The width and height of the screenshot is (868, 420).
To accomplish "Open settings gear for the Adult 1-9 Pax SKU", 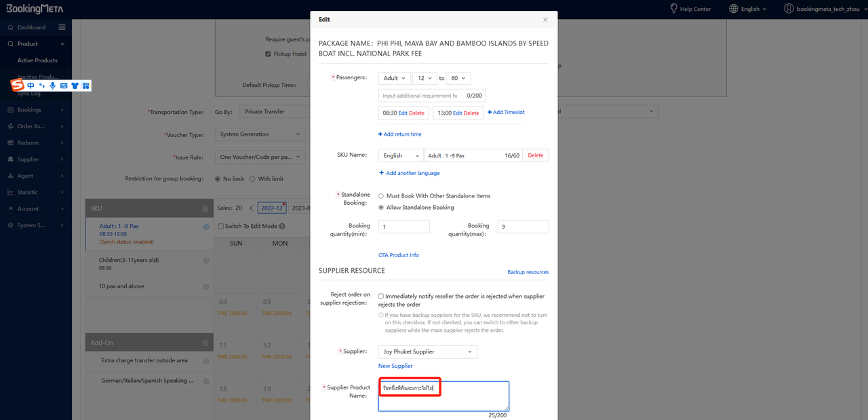I will tap(206, 227).
